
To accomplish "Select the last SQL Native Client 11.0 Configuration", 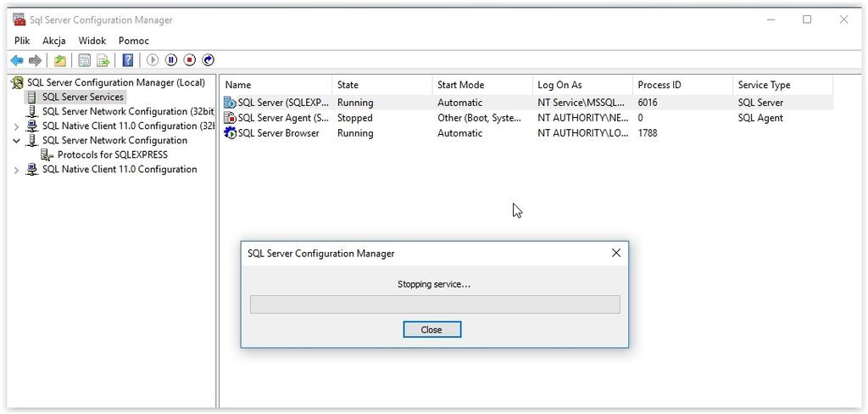I will tap(120, 169).
